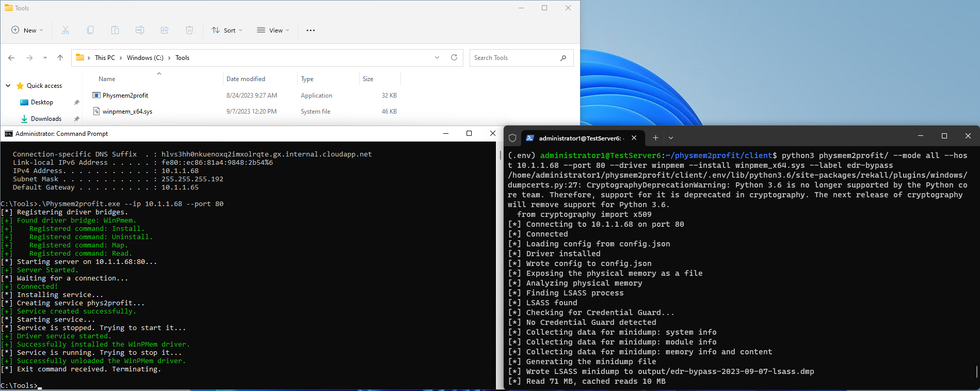Open the See more ellipsis menu in Explorer
The width and height of the screenshot is (980, 391).
click(311, 30)
